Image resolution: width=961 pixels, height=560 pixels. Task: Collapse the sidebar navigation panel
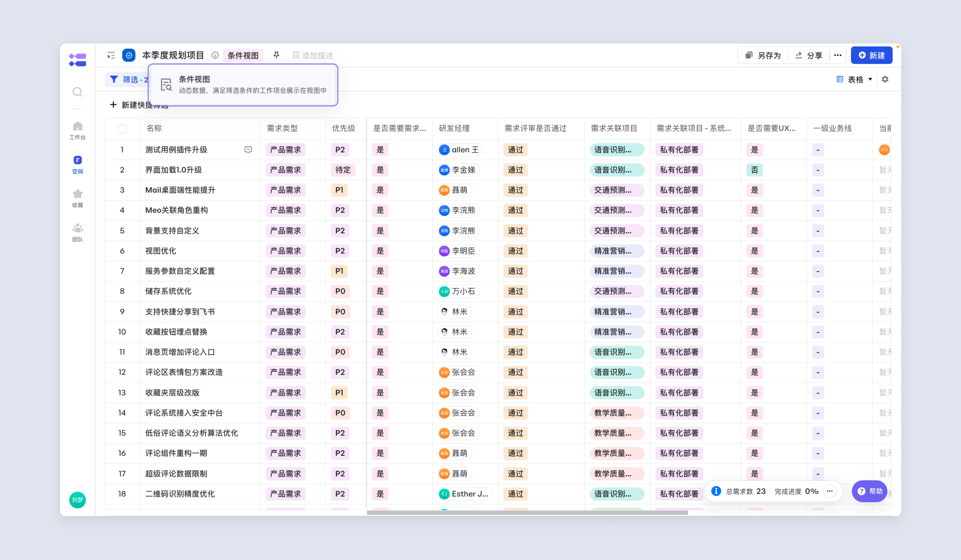point(111,56)
